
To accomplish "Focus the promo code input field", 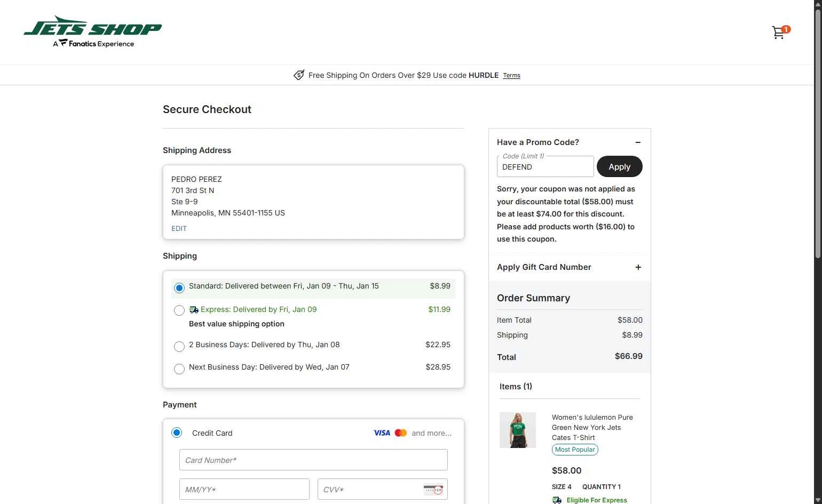I will click(x=545, y=166).
